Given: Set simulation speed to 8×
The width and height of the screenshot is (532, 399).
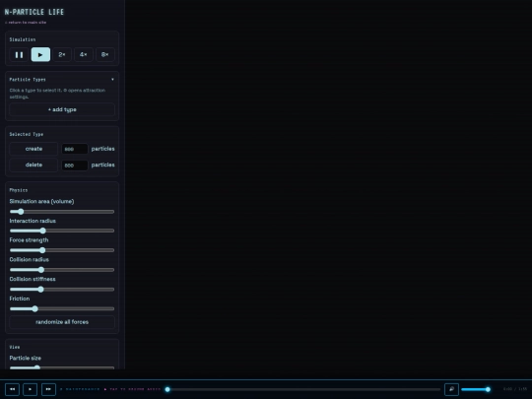Looking at the screenshot, I should (x=104, y=54).
